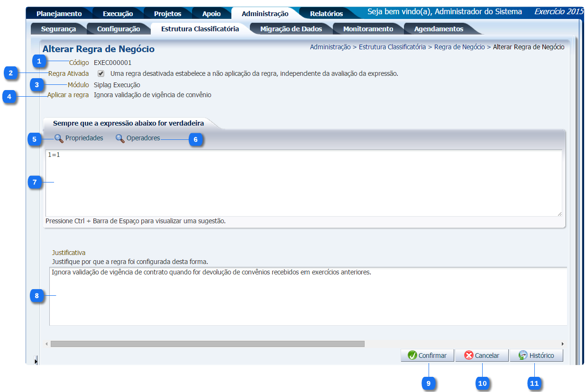Go to the Migração de Dados sub-tab
586x392 pixels.
(x=291, y=29)
